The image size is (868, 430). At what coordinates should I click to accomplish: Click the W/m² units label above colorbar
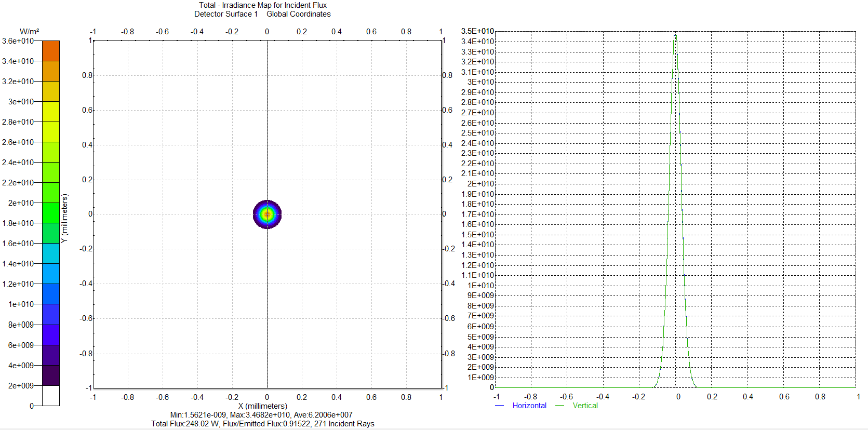(30, 32)
